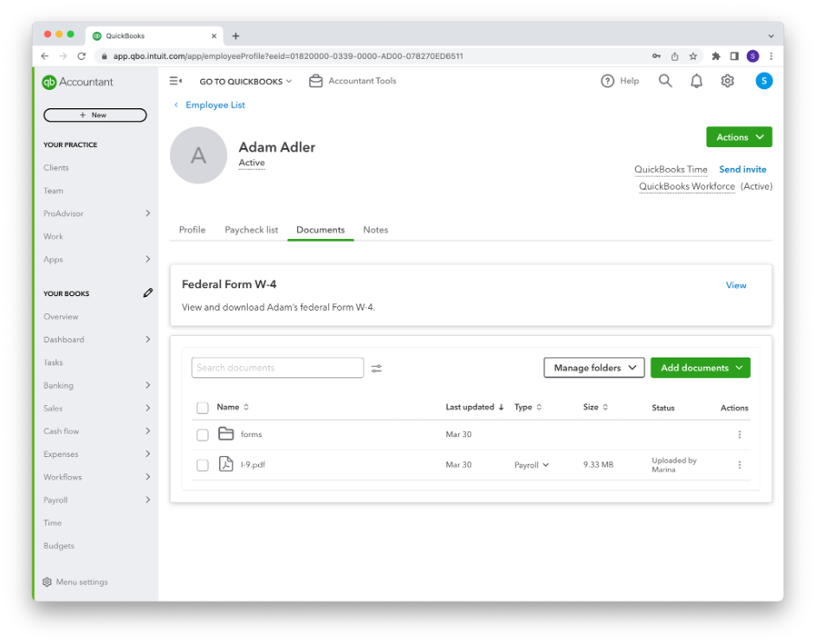This screenshot has width=816, height=644.
Task: Open Chrome three-dot menu
Action: point(771,56)
